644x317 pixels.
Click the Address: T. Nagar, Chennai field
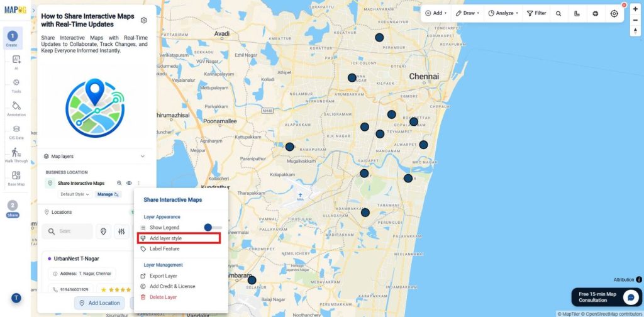(82, 274)
